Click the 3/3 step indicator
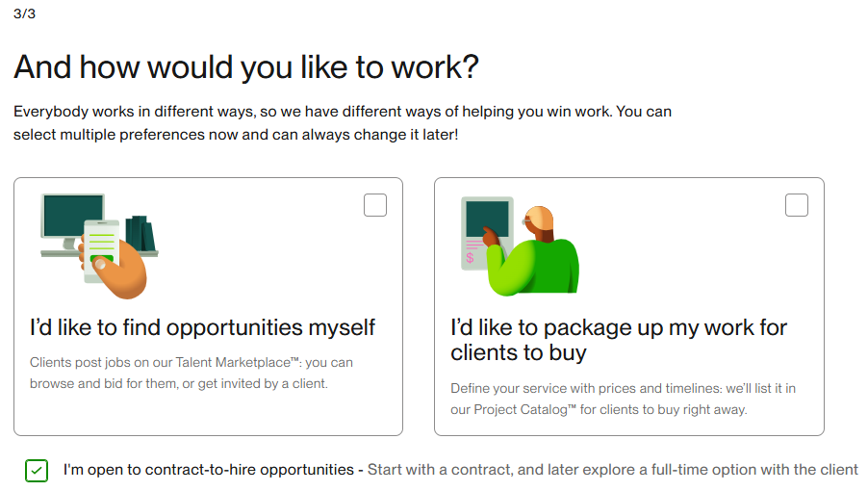868x491 pixels. pos(25,13)
